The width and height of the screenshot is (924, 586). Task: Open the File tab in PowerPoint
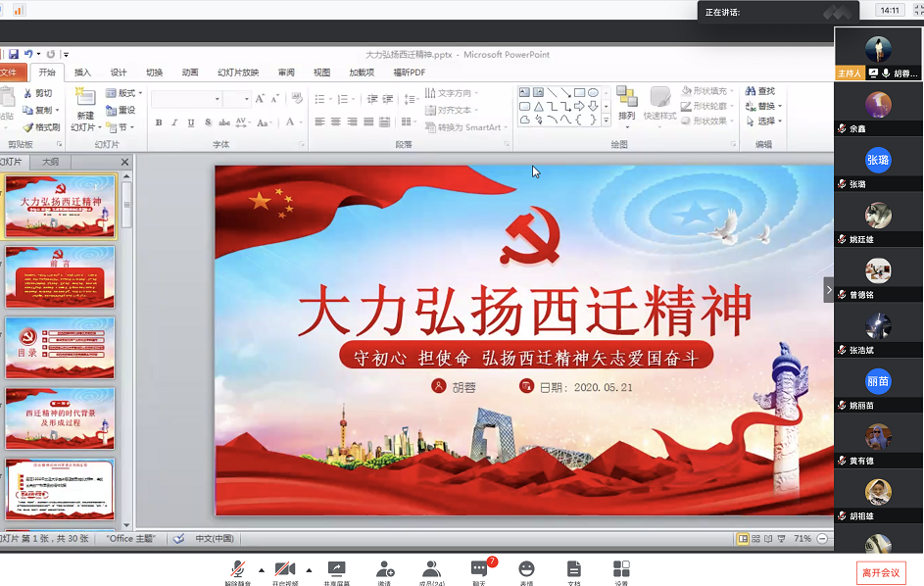click(x=11, y=73)
